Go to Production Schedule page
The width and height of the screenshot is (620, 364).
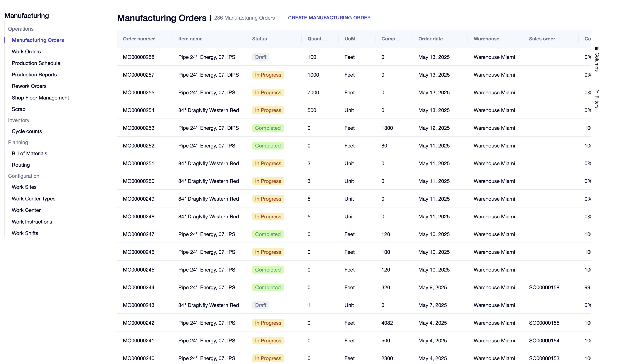36,63
